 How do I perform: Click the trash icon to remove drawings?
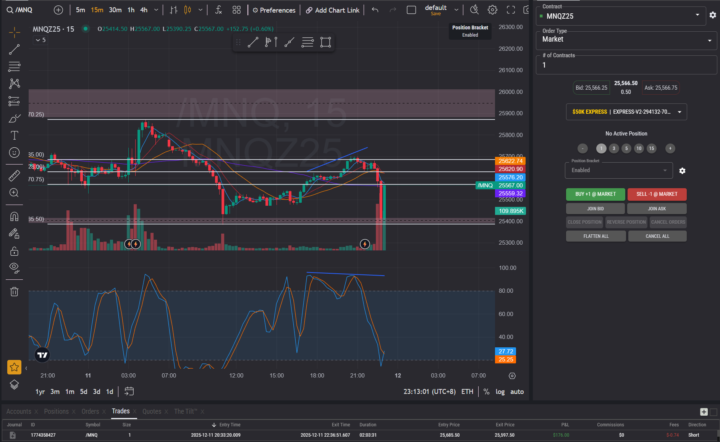tap(14, 291)
